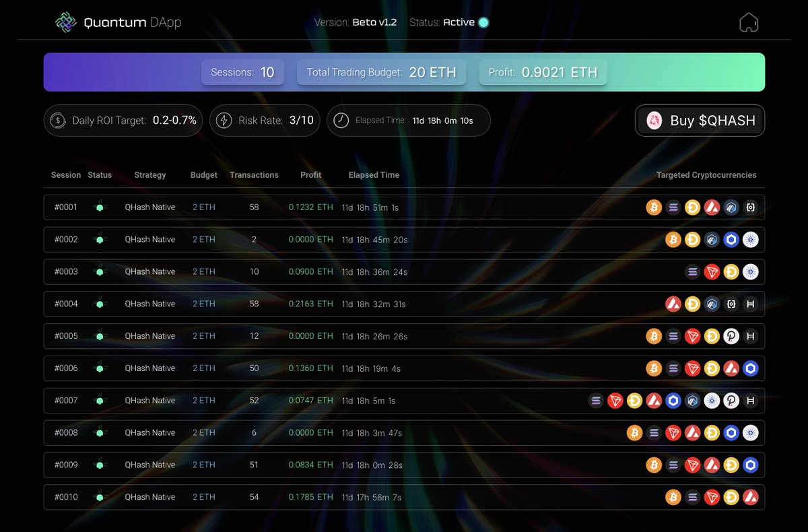The width and height of the screenshot is (808, 532).
Task: Click the Arbitrum icon in session #0007
Action: click(693, 401)
